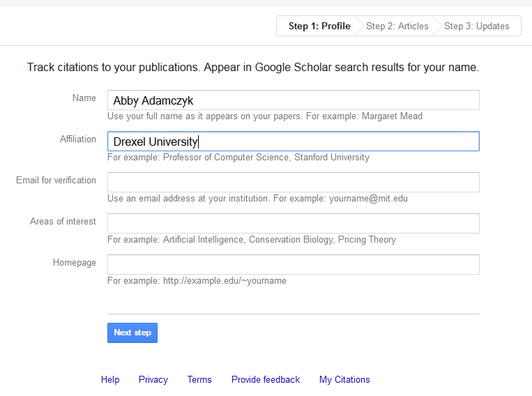Open the Help link
Screen dimensions: 532x396
coord(110,379)
